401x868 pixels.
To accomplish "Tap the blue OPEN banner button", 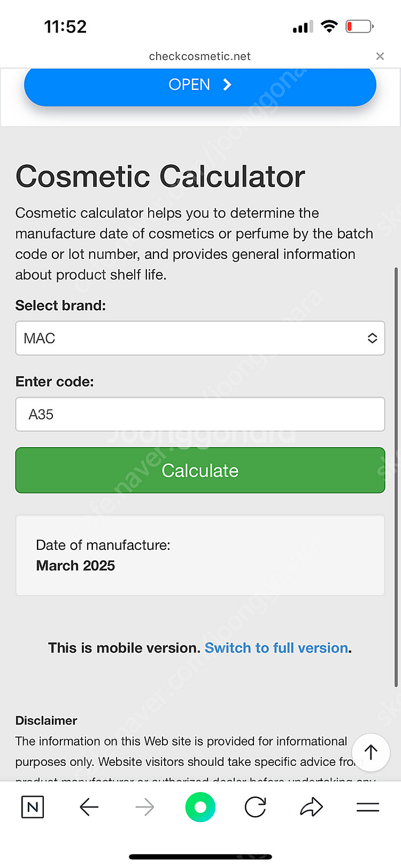I will point(200,85).
